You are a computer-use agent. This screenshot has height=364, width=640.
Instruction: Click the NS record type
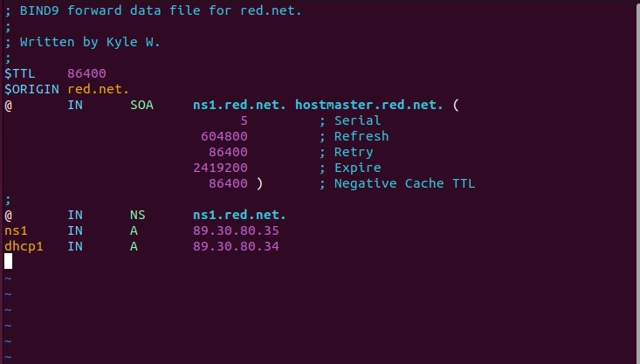(x=138, y=215)
